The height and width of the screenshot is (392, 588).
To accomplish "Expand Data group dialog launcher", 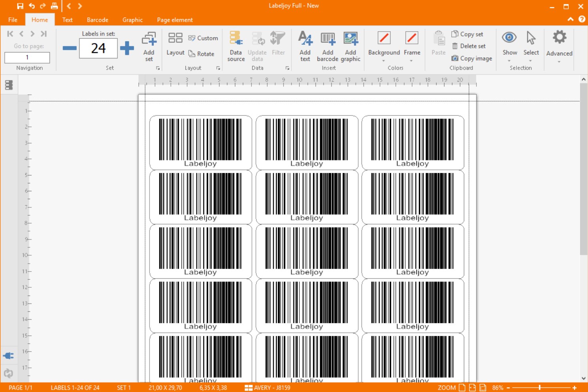I will tap(287, 68).
